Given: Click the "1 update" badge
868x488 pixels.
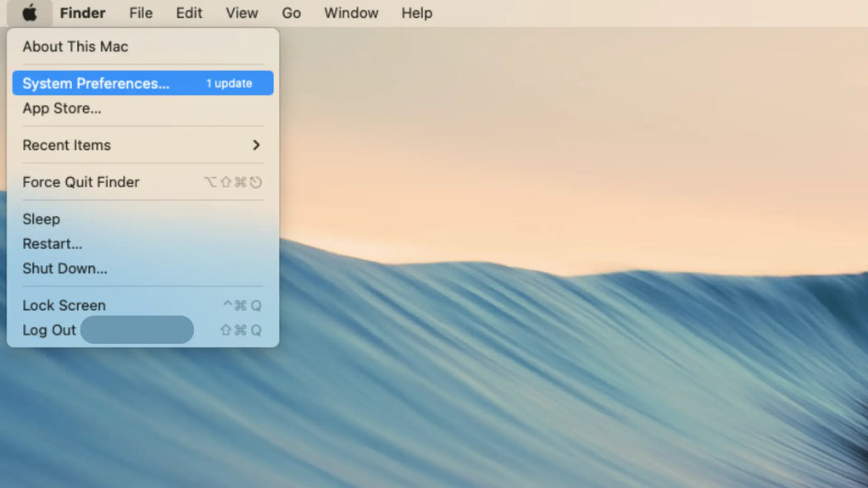Looking at the screenshot, I should pos(229,83).
